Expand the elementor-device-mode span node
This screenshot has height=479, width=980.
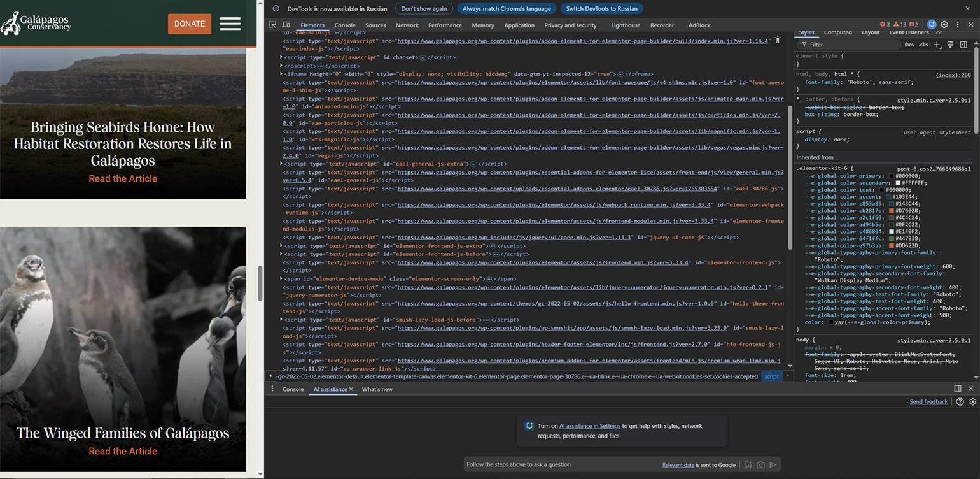point(281,279)
